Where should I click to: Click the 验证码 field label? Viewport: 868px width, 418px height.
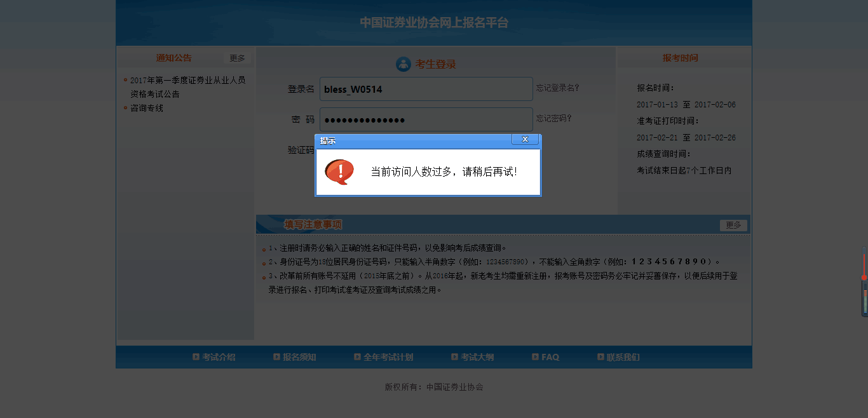[301, 150]
